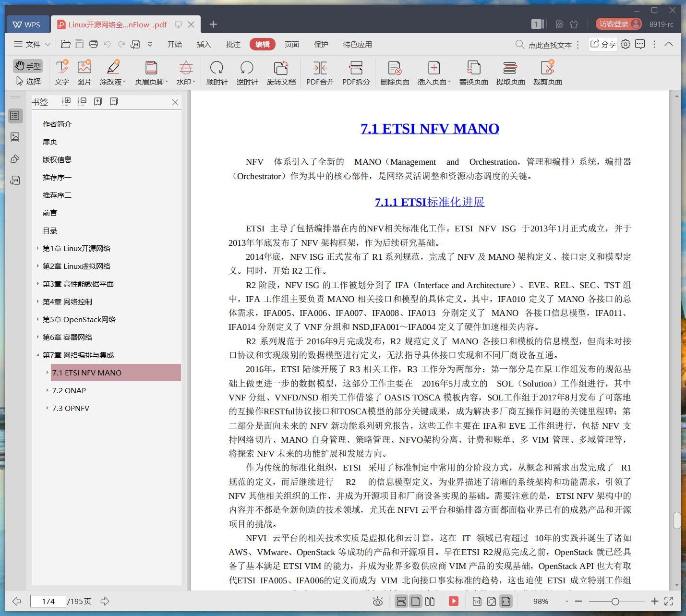
Task: Close the bookmarks (书签) panel
Action: tap(175, 102)
